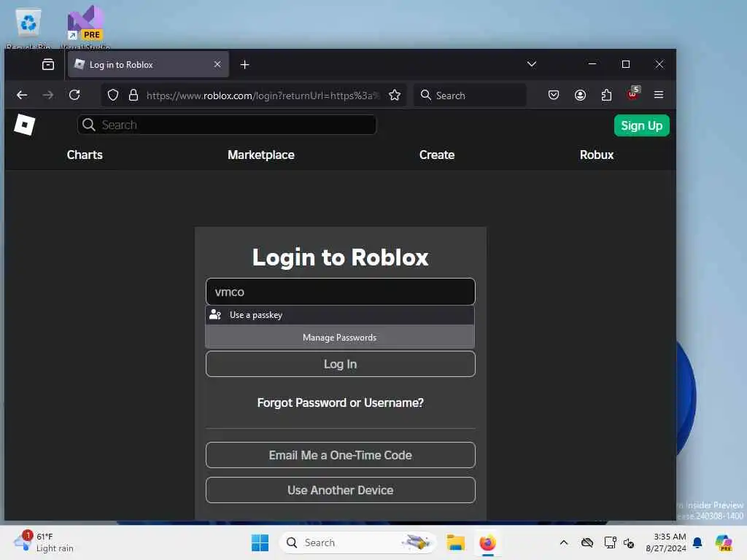Open the Windows Start menu
This screenshot has width=747, height=560.
(260, 542)
